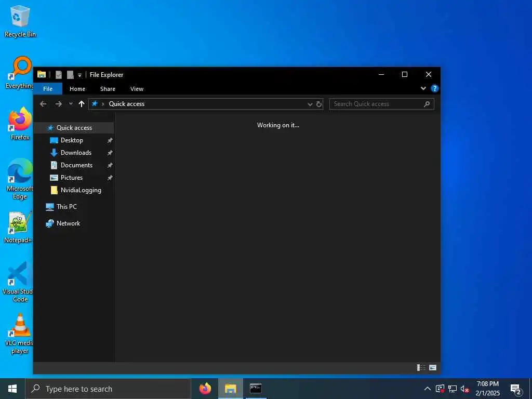Switch to the View ribbon tab
This screenshot has width=532, height=399.
(x=137, y=89)
